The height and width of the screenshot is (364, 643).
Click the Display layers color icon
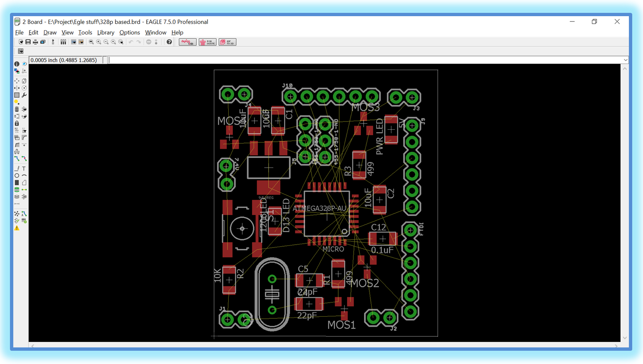coord(17,71)
